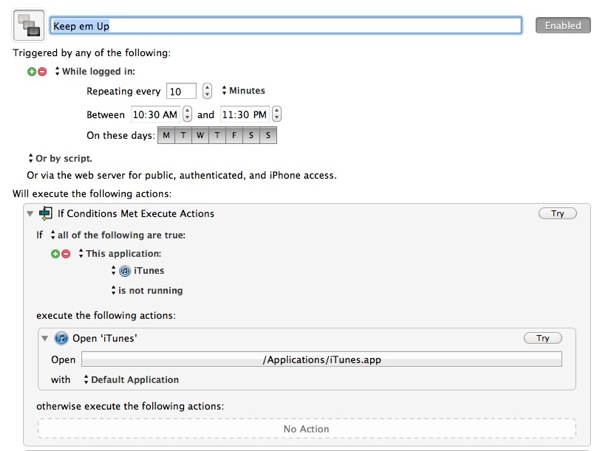Toggle the Saturday 'S' day button
This screenshot has width=600, height=451.
point(251,135)
